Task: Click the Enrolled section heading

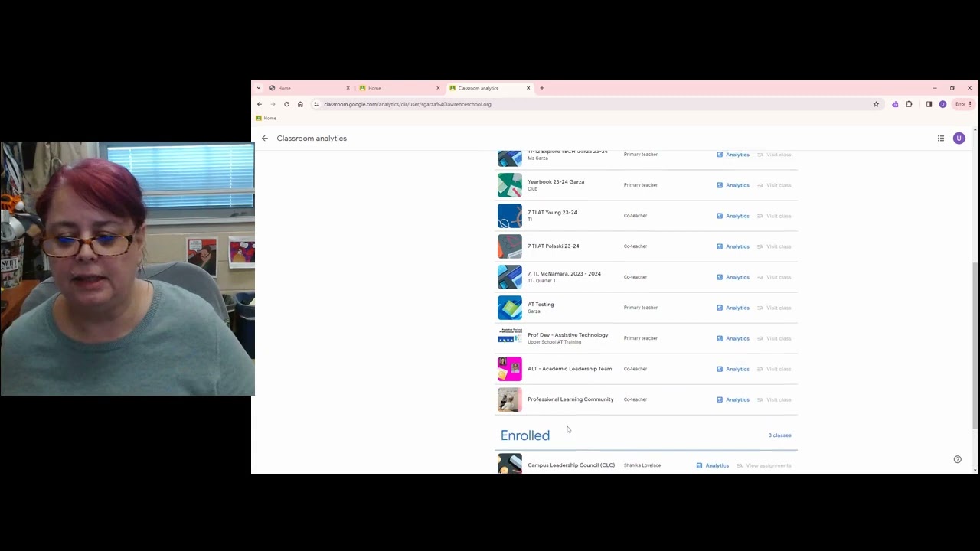Action: (x=525, y=435)
